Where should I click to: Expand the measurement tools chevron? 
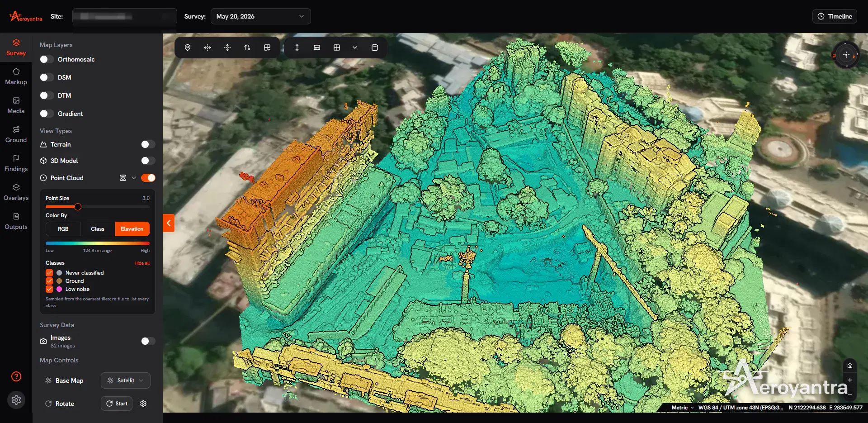[x=355, y=48]
